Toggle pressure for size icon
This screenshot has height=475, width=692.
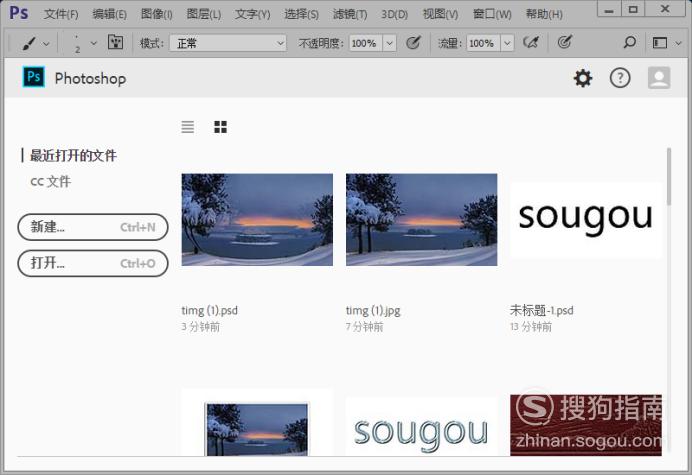click(564, 42)
